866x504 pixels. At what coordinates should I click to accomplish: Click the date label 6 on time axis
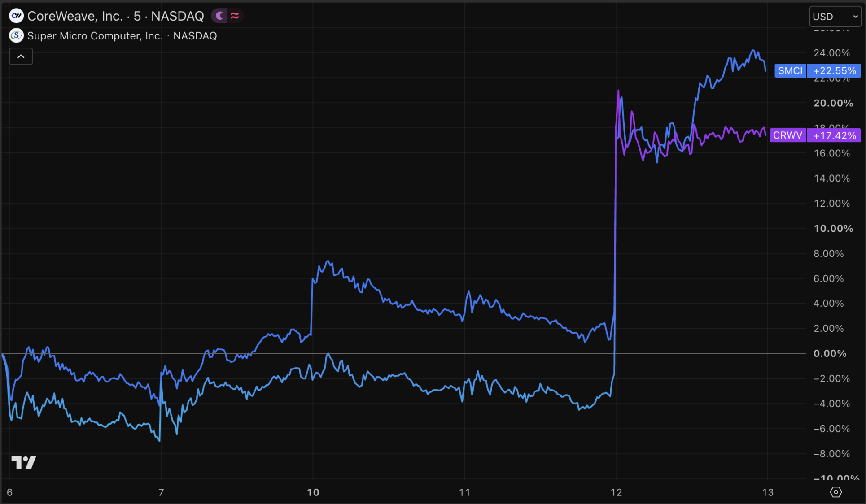pyautogui.click(x=9, y=492)
